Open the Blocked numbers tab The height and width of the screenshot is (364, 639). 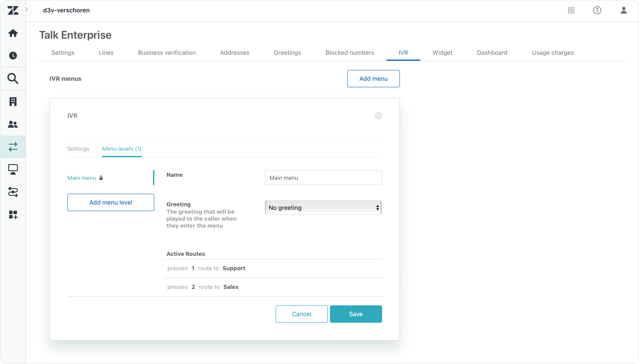click(x=350, y=53)
